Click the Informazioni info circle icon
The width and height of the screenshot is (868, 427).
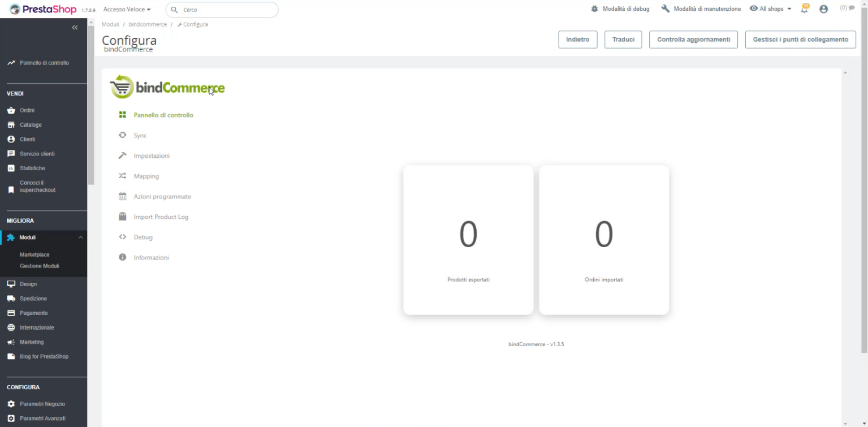(122, 257)
